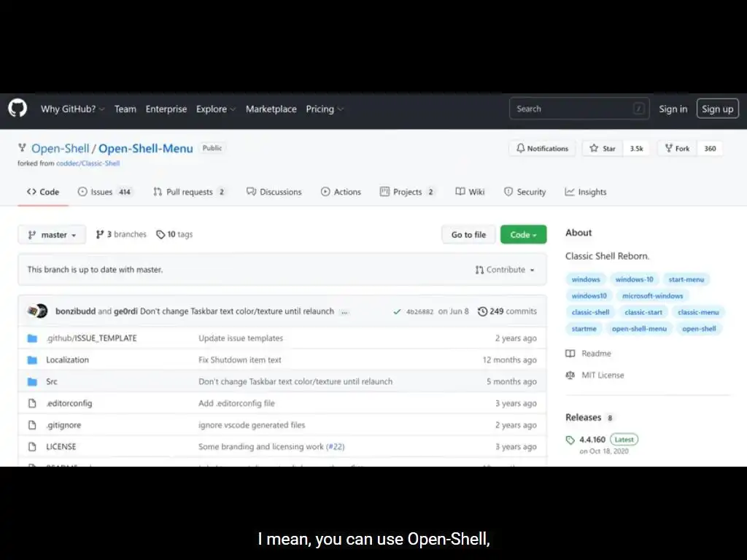This screenshot has height=560, width=747.
Task: Open 'Add .editorconfig file' commit message
Action: pyautogui.click(x=236, y=403)
